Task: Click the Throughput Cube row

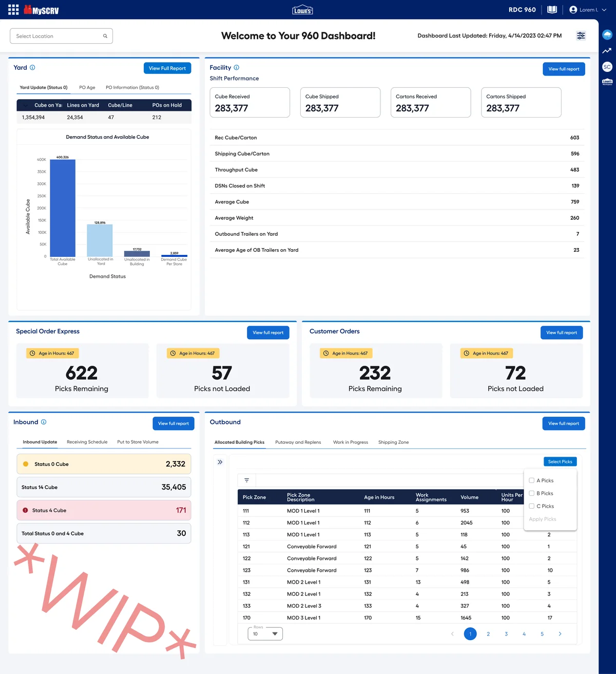Action: tap(397, 170)
